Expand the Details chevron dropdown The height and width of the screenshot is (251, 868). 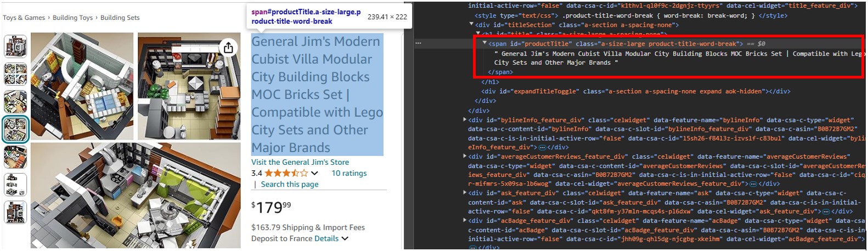pos(345,238)
